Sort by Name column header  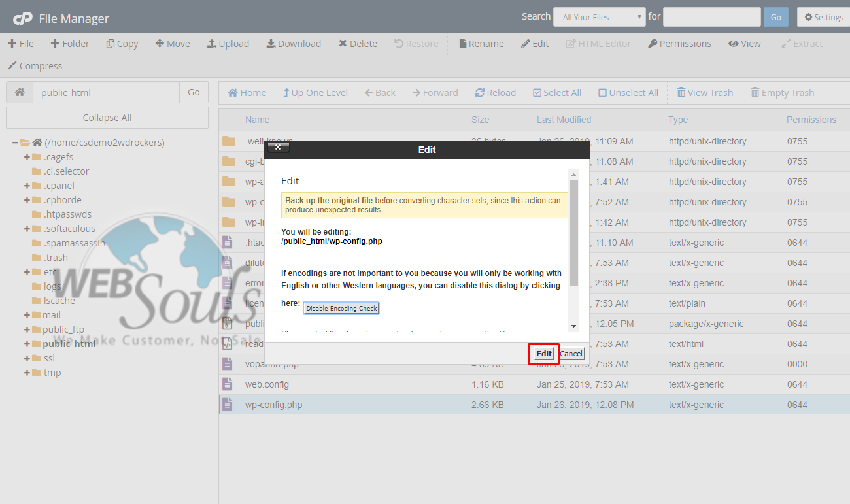tap(258, 120)
